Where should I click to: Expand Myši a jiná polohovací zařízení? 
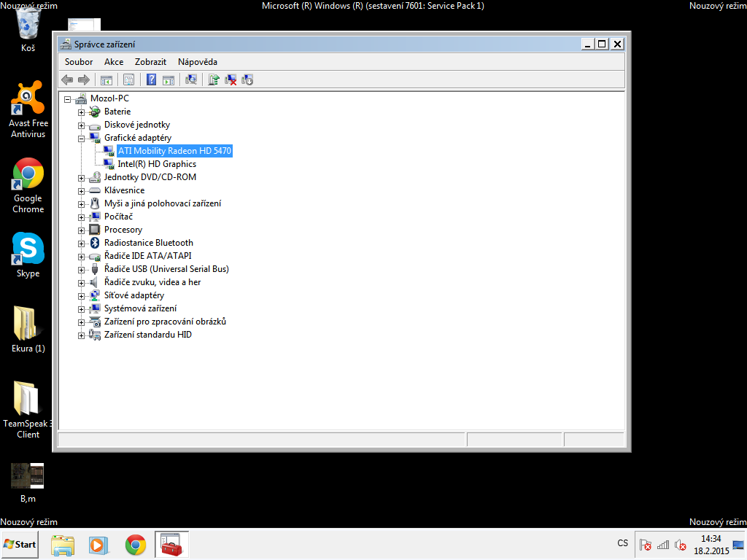82,205
